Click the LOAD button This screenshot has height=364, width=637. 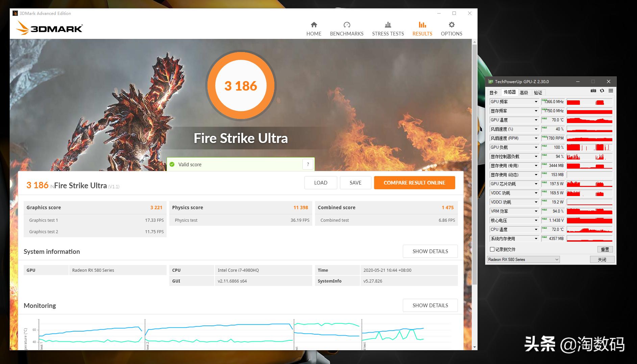click(321, 183)
